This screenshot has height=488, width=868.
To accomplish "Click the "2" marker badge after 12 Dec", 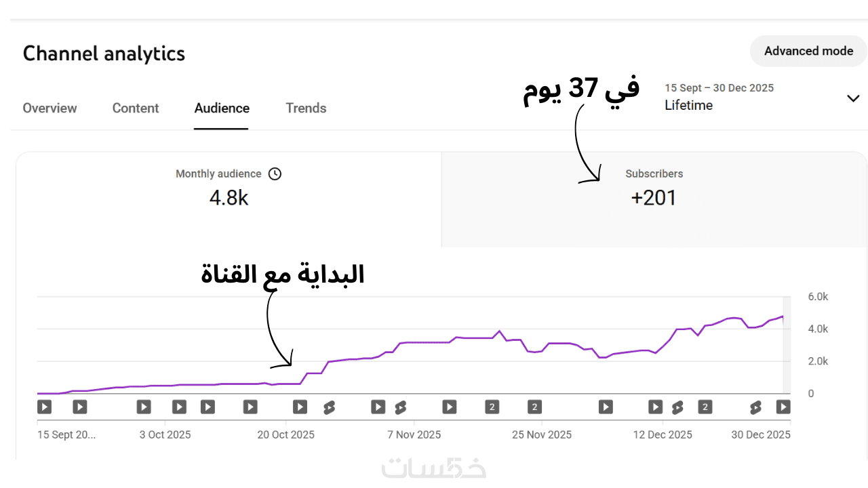I will click(705, 407).
